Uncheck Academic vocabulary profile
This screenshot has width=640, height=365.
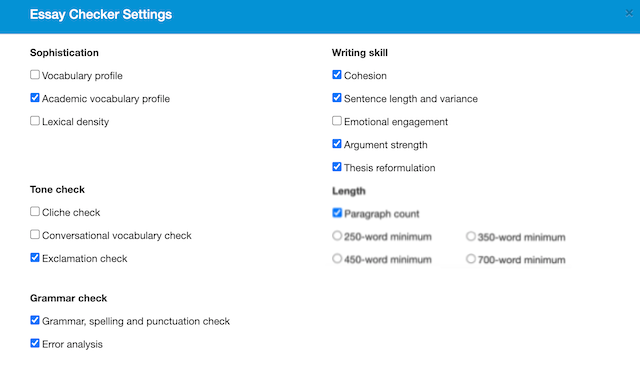pos(35,98)
